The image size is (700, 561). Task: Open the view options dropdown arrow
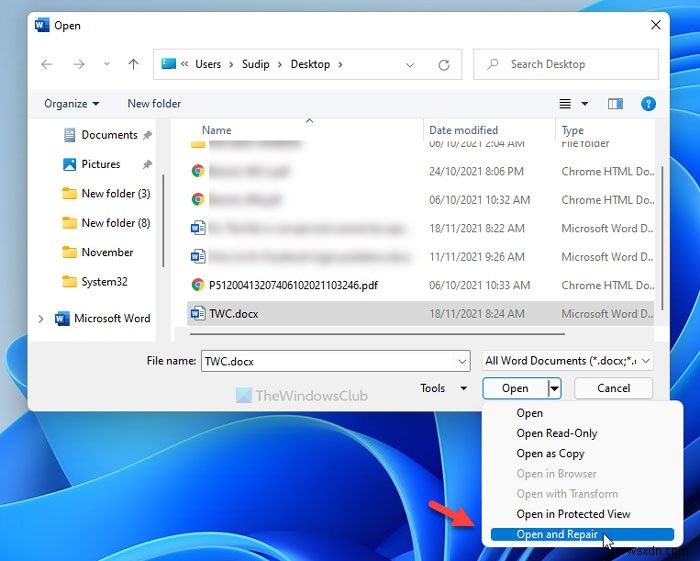pyautogui.click(x=584, y=104)
